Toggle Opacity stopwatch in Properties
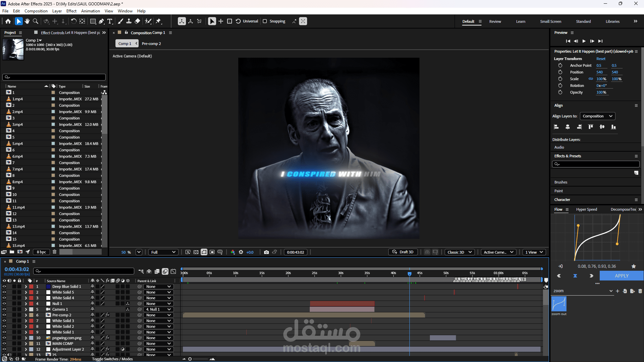The height and width of the screenshot is (362, 644). (x=560, y=92)
